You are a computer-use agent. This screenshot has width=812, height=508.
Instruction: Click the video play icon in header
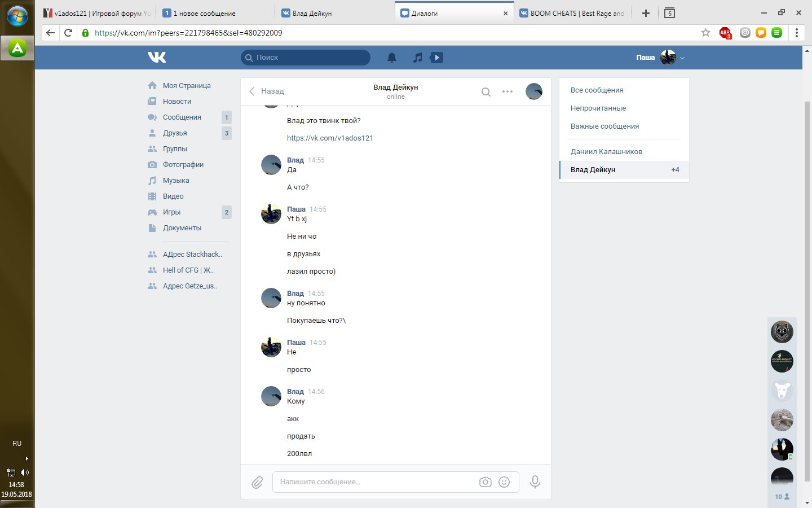click(436, 57)
